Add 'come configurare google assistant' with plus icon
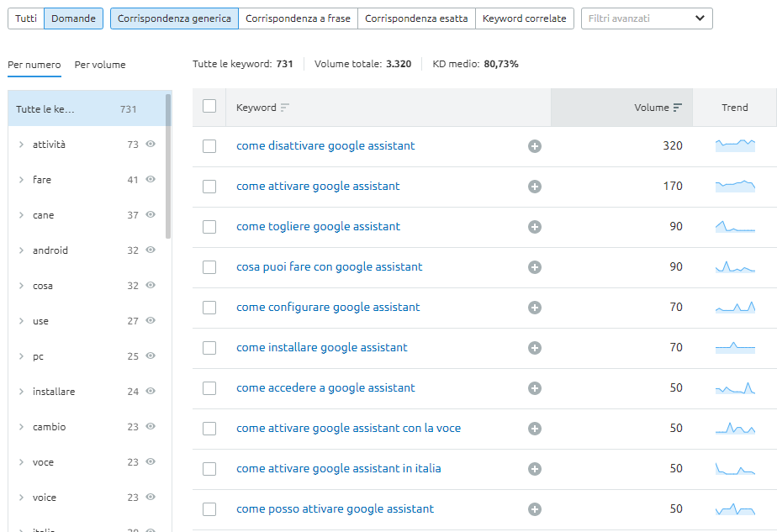 (x=534, y=308)
